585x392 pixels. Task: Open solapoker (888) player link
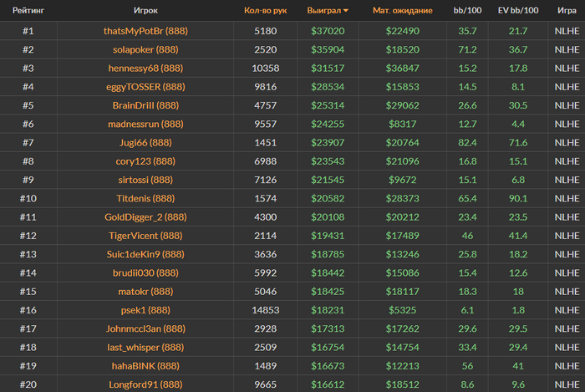[145, 49]
